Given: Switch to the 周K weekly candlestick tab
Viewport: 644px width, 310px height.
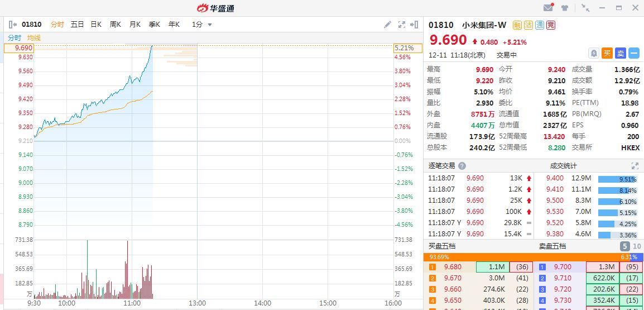Looking at the screenshot, I should [x=116, y=25].
